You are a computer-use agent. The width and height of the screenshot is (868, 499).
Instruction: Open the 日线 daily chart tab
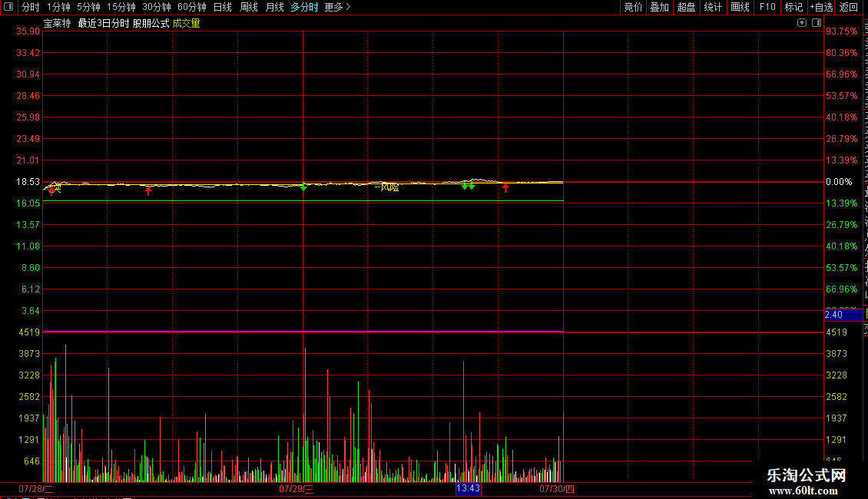pos(223,7)
